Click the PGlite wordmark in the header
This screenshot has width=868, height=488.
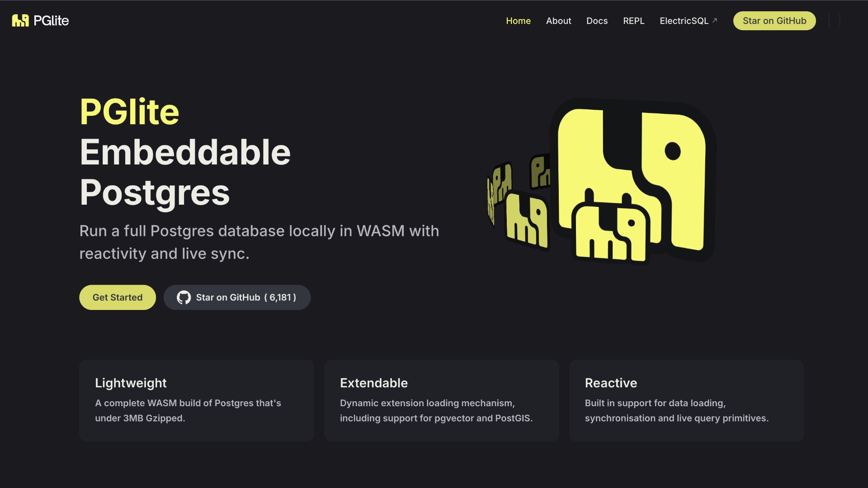[51, 21]
